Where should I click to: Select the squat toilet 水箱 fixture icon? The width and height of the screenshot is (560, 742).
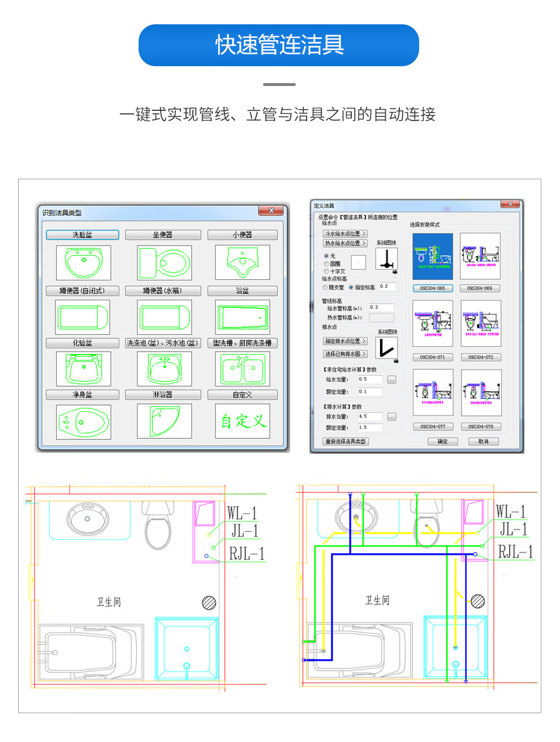pyautogui.click(x=164, y=317)
